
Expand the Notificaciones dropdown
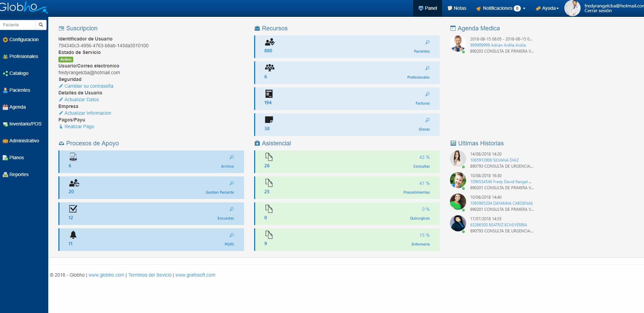click(501, 8)
